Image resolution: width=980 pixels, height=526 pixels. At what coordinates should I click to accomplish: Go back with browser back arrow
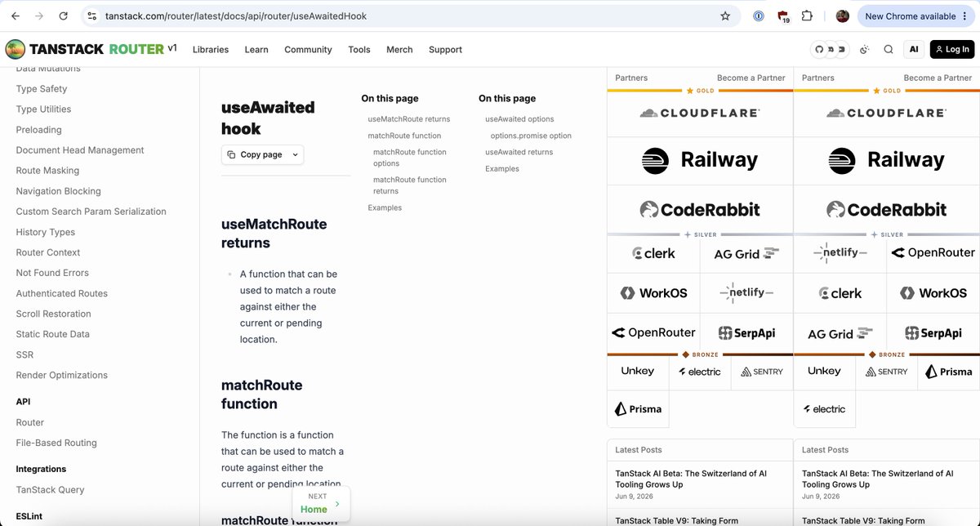point(16,16)
